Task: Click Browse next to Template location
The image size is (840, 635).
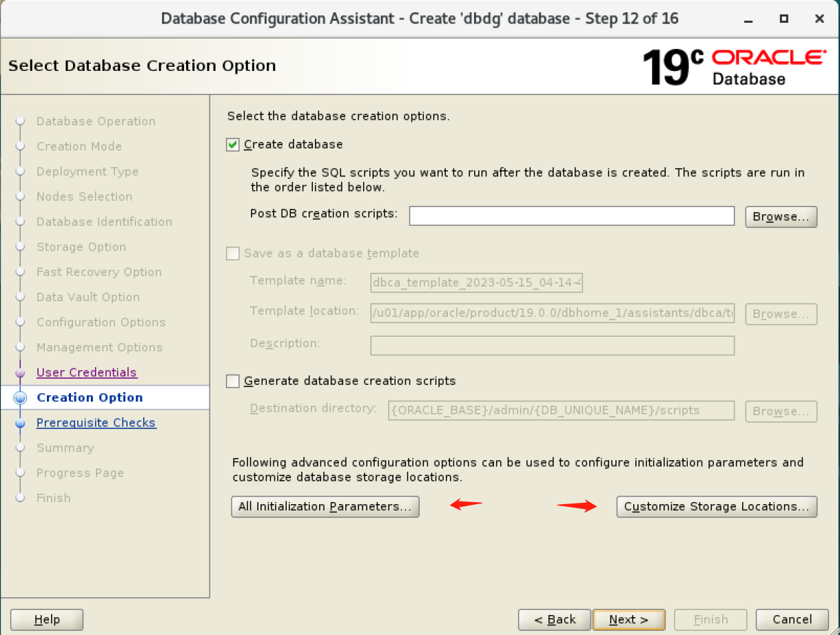Action: tap(781, 314)
